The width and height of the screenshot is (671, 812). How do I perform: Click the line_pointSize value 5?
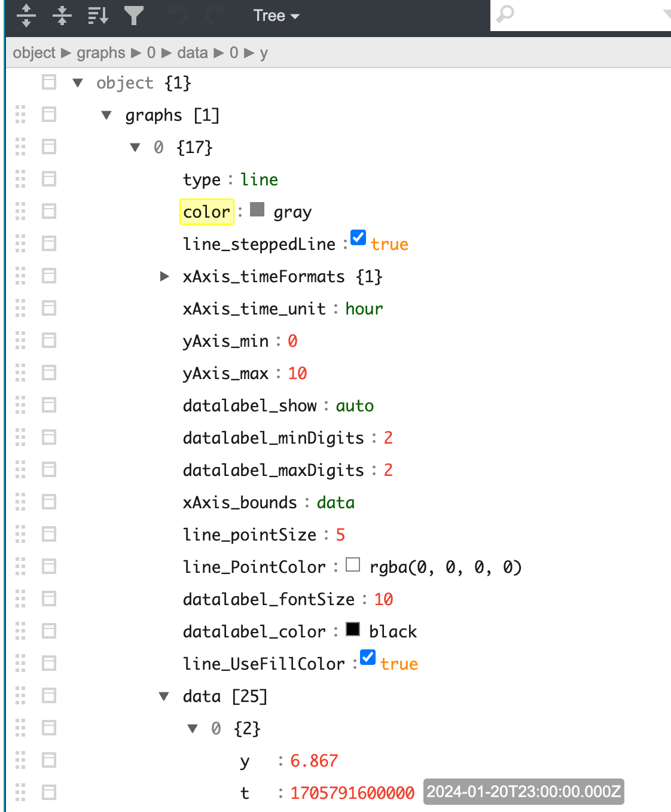(340, 535)
